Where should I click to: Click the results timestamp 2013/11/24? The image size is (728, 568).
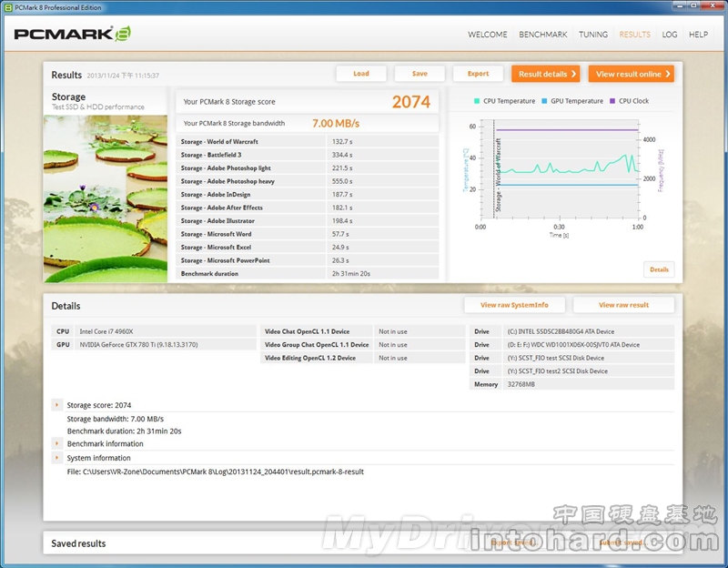(123, 76)
